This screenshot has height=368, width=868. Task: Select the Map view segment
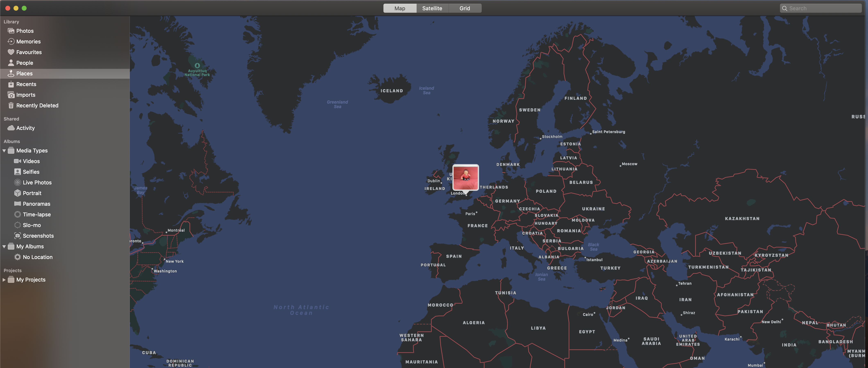coord(400,8)
